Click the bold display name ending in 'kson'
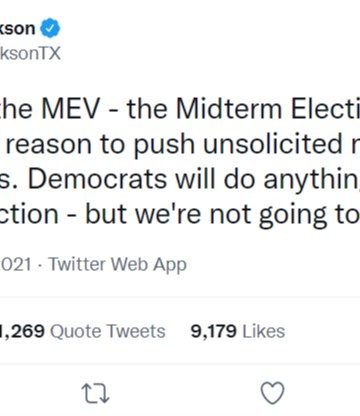The width and height of the screenshot is (360, 416). (x=17, y=28)
